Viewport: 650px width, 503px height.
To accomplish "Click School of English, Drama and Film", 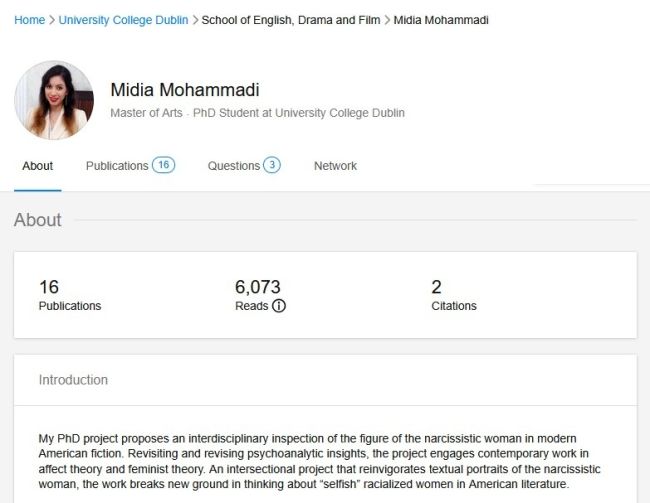I will coord(291,20).
